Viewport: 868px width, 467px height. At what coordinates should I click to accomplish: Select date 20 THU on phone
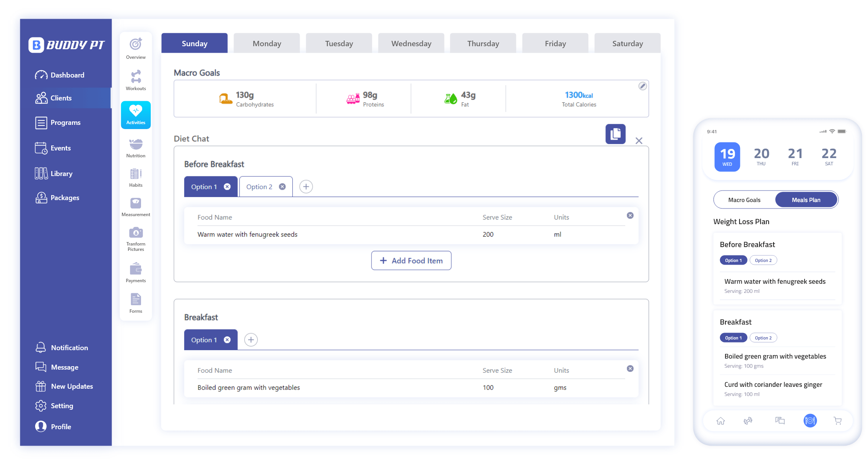point(761,157)
